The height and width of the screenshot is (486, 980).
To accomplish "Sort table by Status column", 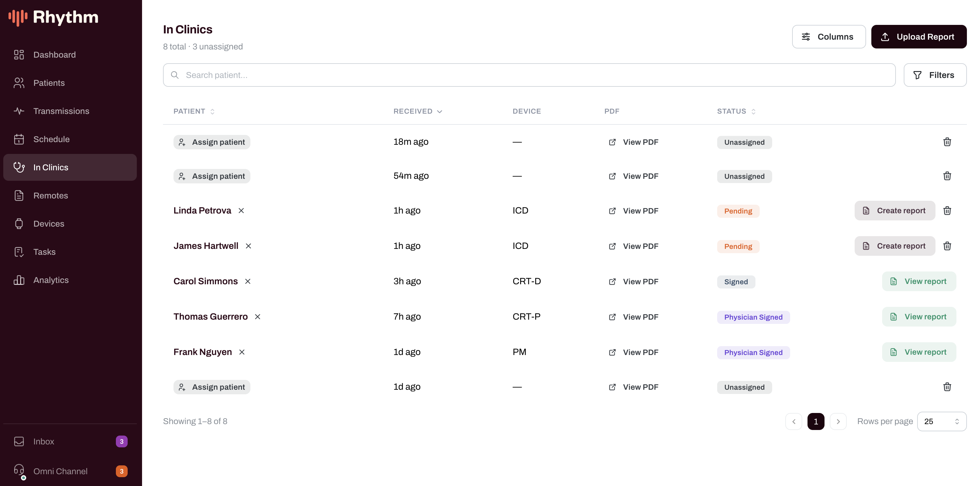I will pos(736,111).
